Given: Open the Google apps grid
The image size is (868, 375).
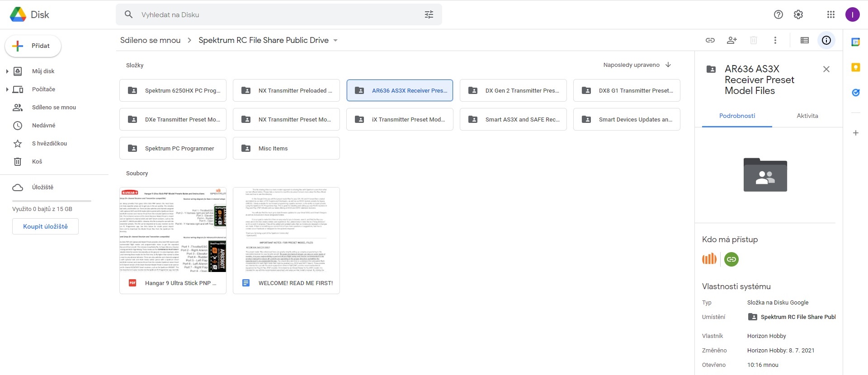Looking at the screenshot, I should pos(831,14).
